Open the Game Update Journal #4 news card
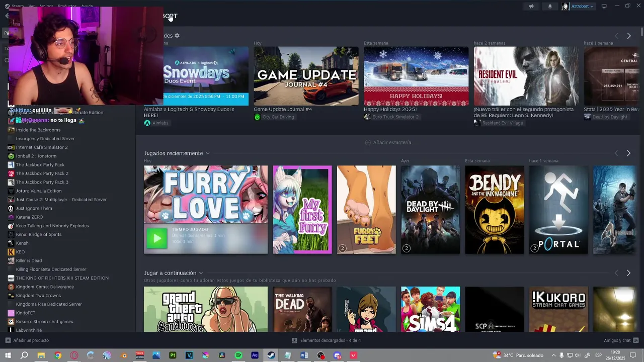This screenshot has width=644, height=362. [306, 76]
